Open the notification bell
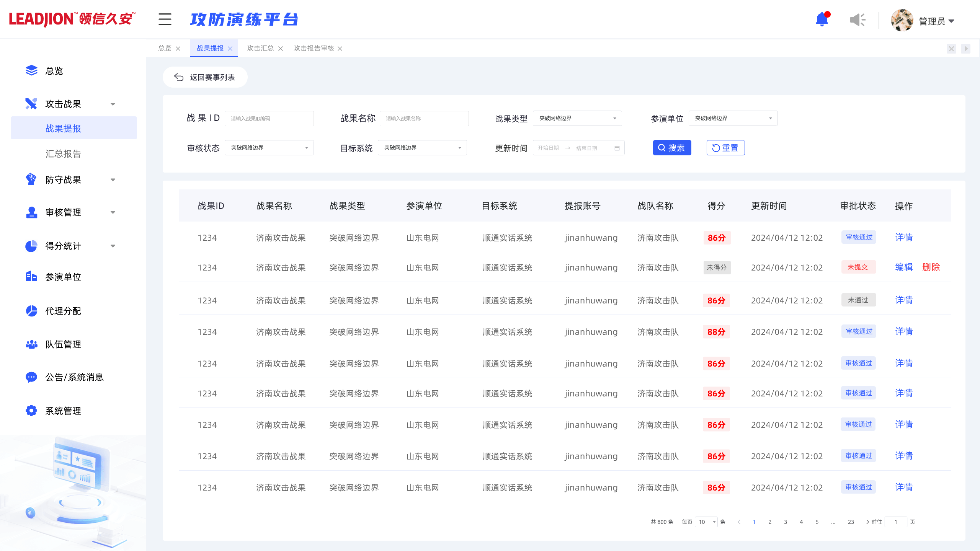Viewport: 980px width, 551px height. pos(822,19)
